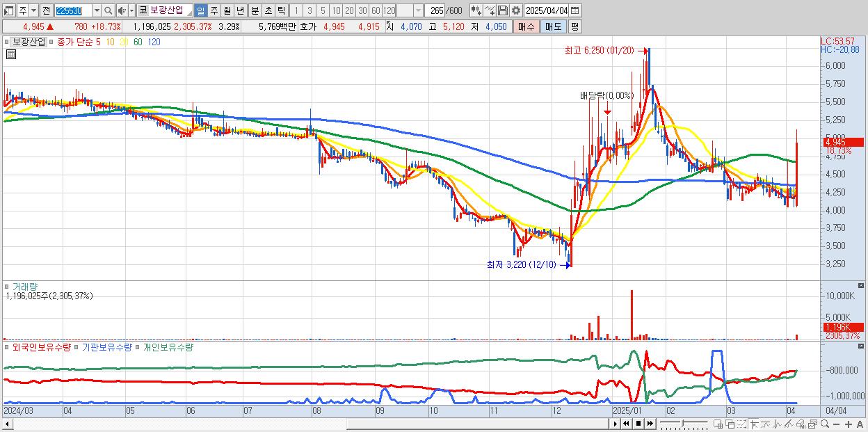This screenshot has height=432, width=868.
Task: Open the holdings panel dropdown arrow at right
Action: coord(862,346)
